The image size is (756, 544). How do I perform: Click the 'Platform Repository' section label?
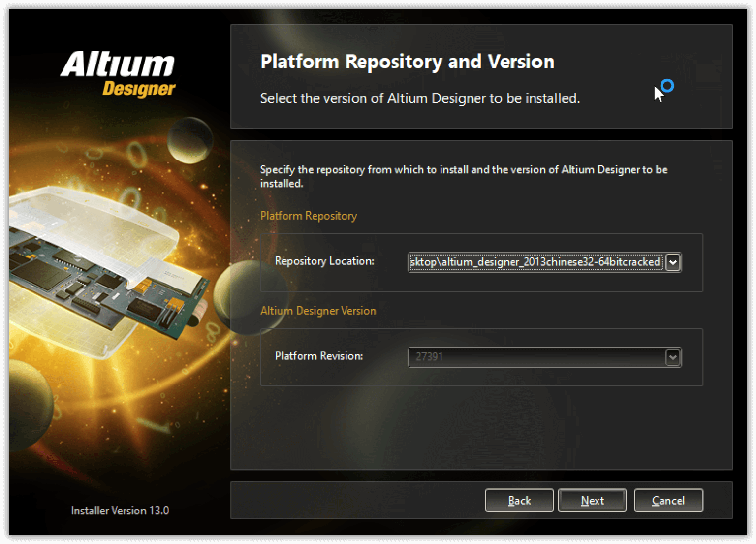[x=308, y=216]
